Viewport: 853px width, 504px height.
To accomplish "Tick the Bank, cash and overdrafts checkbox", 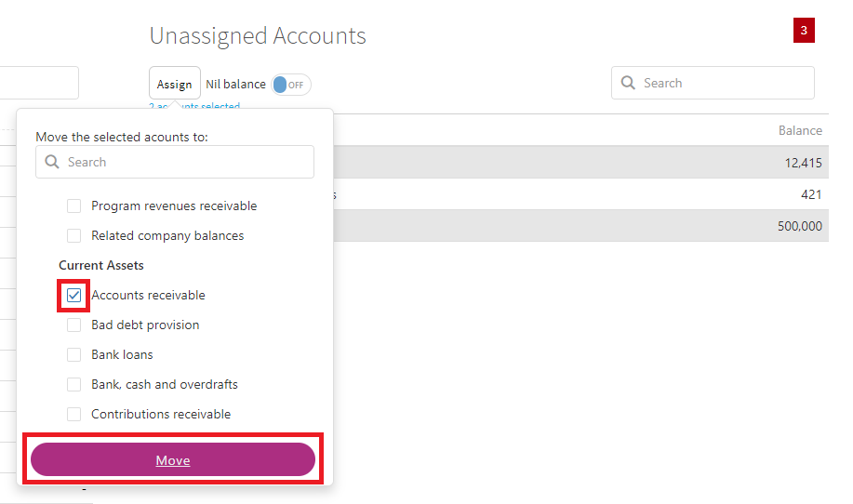I will coord(74,384).
